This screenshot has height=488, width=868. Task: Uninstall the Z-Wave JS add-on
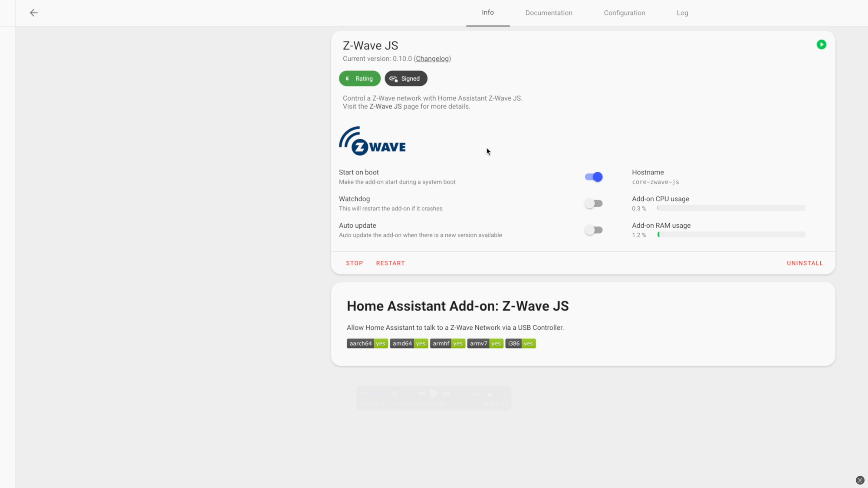click(x=805, y=263)
